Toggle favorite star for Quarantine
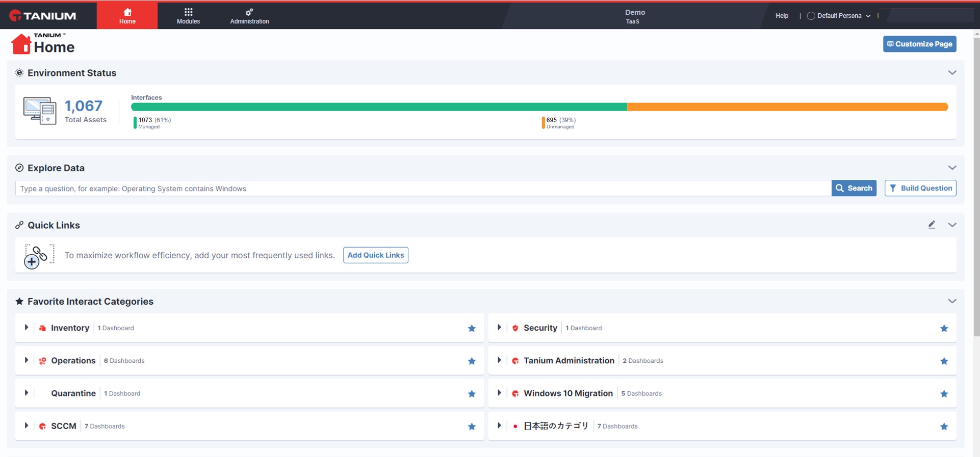The image size is (980, 457). [x=472, y=393]
